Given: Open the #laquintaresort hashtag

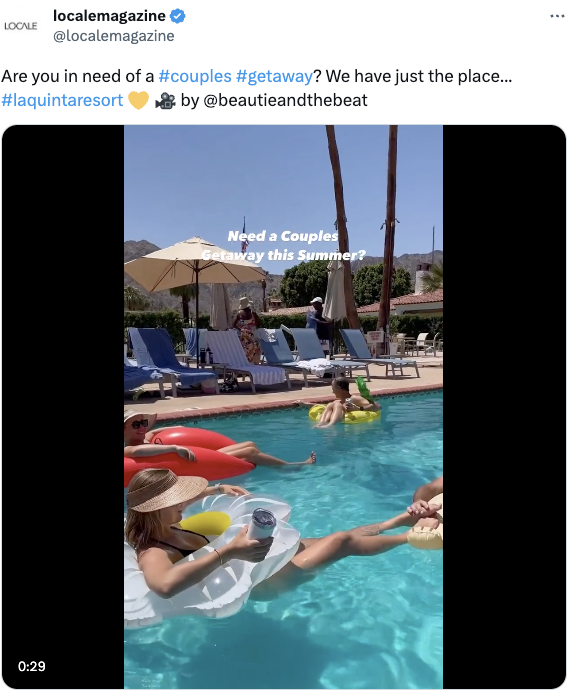Looking at the screenshot, I should (x=62, y=100).
